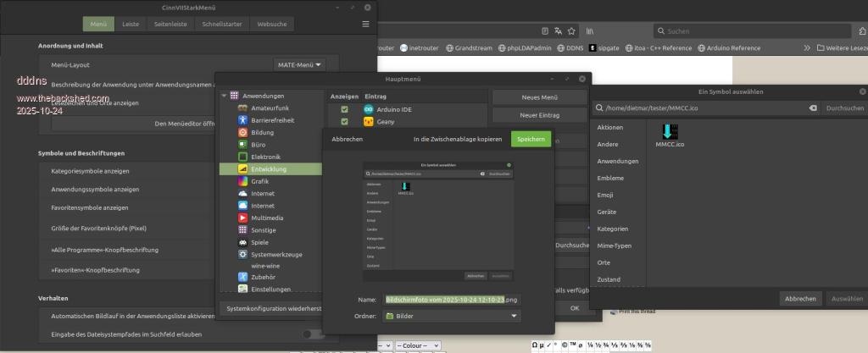This screenshot has width=868, height=353.
Task: Collapse the Anwendungen tree node
Action: pos(225,96)
